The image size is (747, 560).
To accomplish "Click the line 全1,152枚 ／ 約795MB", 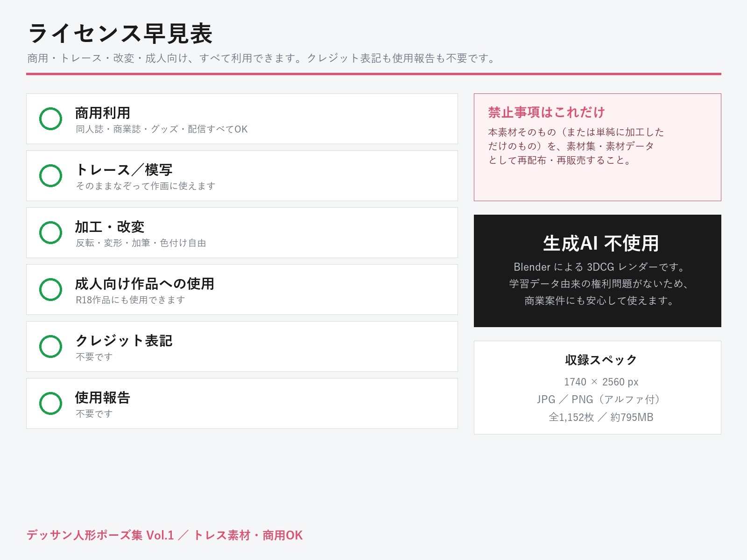I will (601, 417).
